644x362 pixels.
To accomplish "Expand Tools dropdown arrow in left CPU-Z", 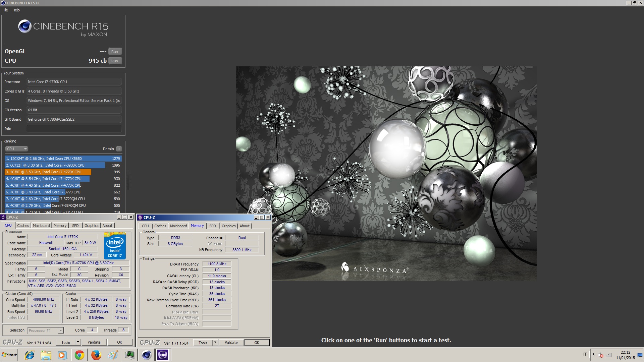I will click(78, 343).
